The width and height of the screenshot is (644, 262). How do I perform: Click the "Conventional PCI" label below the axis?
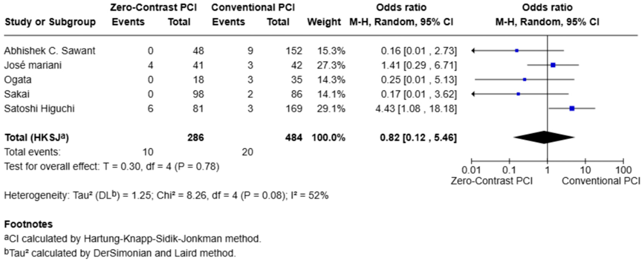click(601, 181)
